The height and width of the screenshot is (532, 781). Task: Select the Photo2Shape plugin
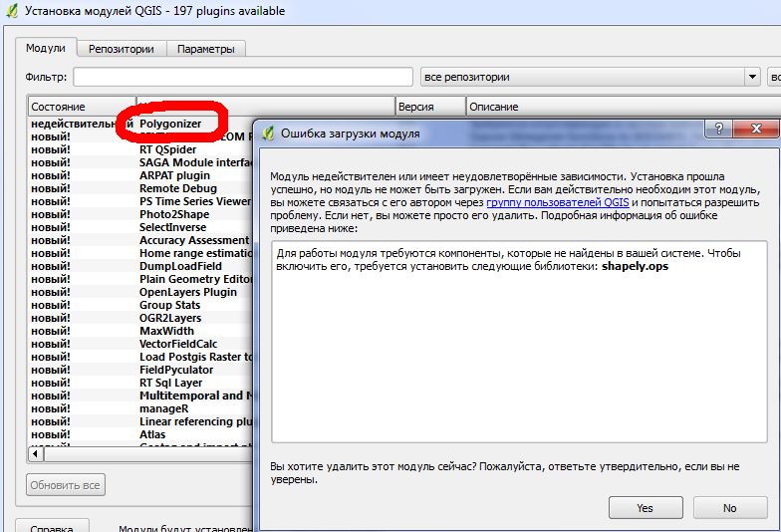click(x=174, y=214)
